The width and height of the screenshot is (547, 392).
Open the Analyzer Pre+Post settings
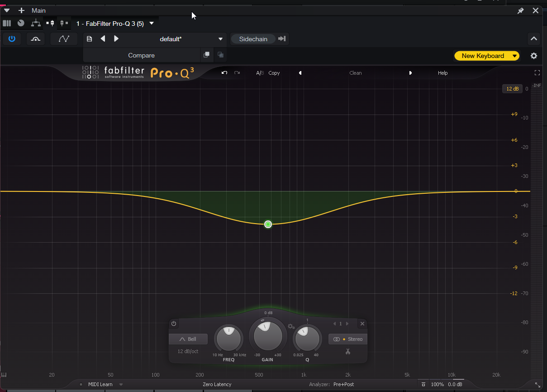pyautogui.click(x=344, y=384)
